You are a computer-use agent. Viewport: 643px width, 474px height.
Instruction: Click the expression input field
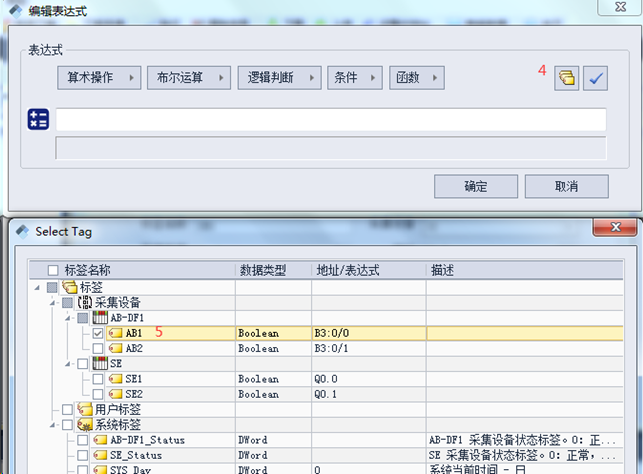pos(331,119)
